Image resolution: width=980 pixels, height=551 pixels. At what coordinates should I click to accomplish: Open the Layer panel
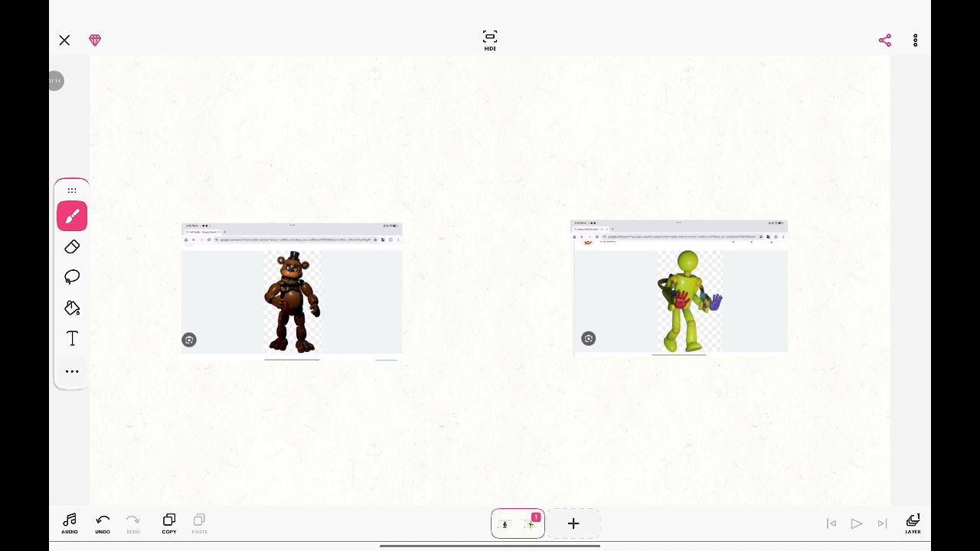913,523
